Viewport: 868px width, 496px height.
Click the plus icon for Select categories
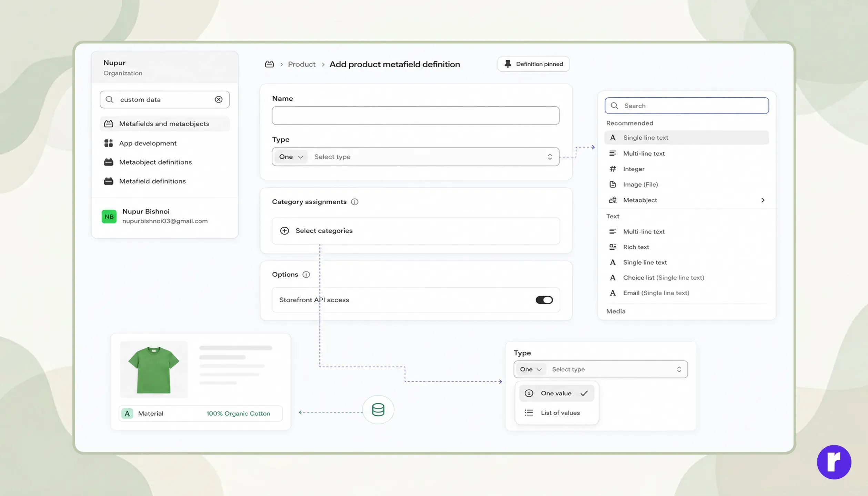click(284, 231)
